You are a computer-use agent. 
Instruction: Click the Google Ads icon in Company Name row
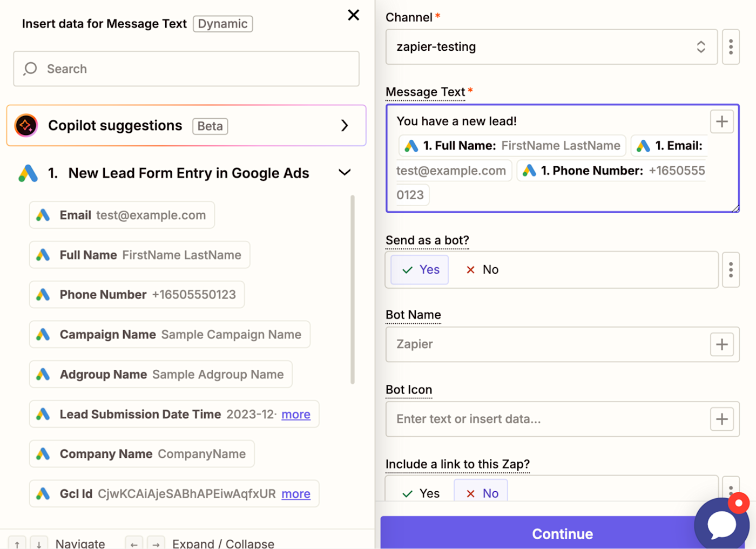point(43,454)
